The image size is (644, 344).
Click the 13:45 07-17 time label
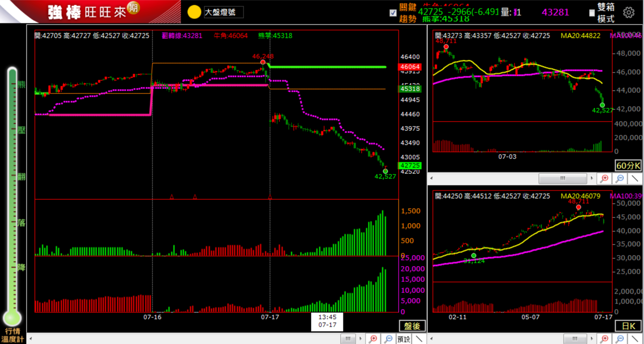pyautogui.click(x=327, y=321)
